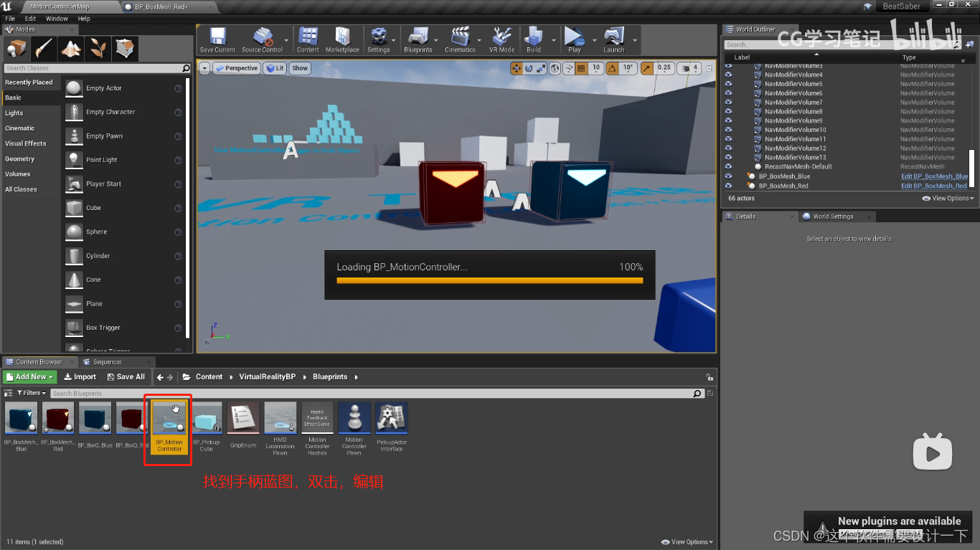Viewport: 980px width, 550px height.
Task: Select the rotate gizmo tool in viewport
Action: [x=529, y=68]
